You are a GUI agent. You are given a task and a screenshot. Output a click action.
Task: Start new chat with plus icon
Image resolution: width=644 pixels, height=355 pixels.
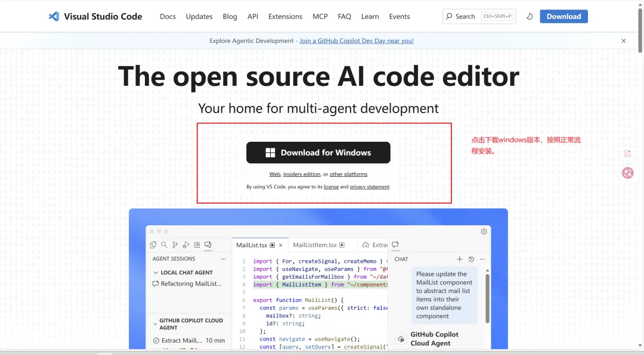pos(460,259)
